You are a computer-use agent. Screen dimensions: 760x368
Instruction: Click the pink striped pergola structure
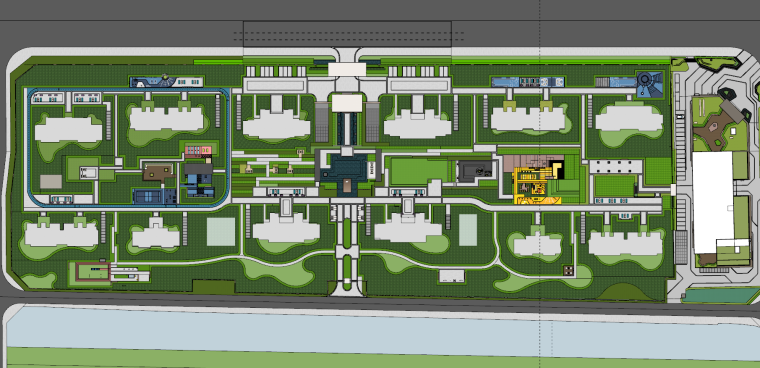pos(198,151)
